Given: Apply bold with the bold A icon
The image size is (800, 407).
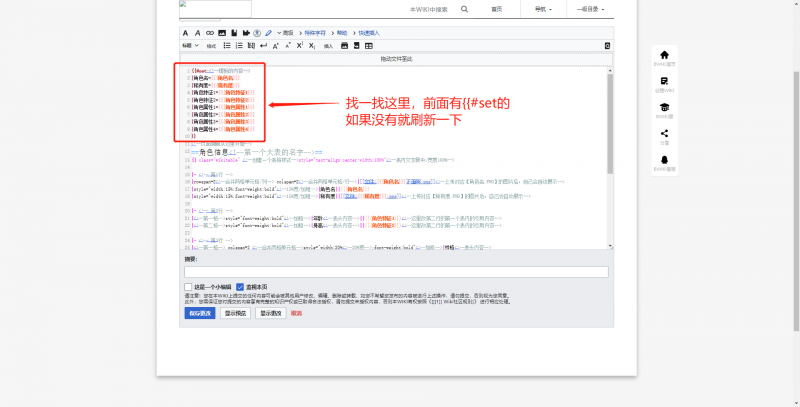Looking at the screenshot, I should tap(185, 33).
